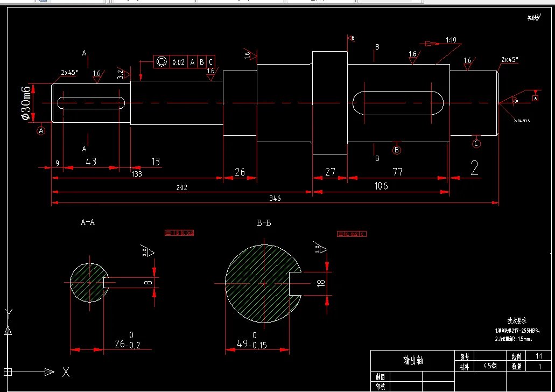The width and height of the screenshot is (555, 392).
Task: Click the section title A-A
Action: pos(88,222)
